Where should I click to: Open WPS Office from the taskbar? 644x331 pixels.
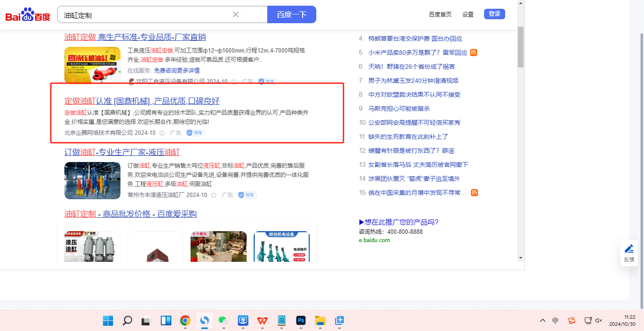[x=262, y=320]
